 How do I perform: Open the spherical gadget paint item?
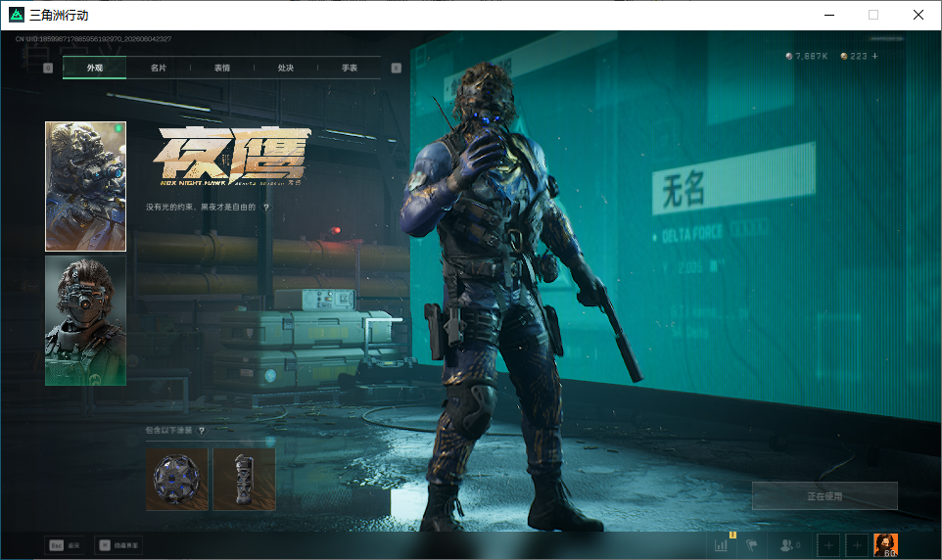coord(177,480)
